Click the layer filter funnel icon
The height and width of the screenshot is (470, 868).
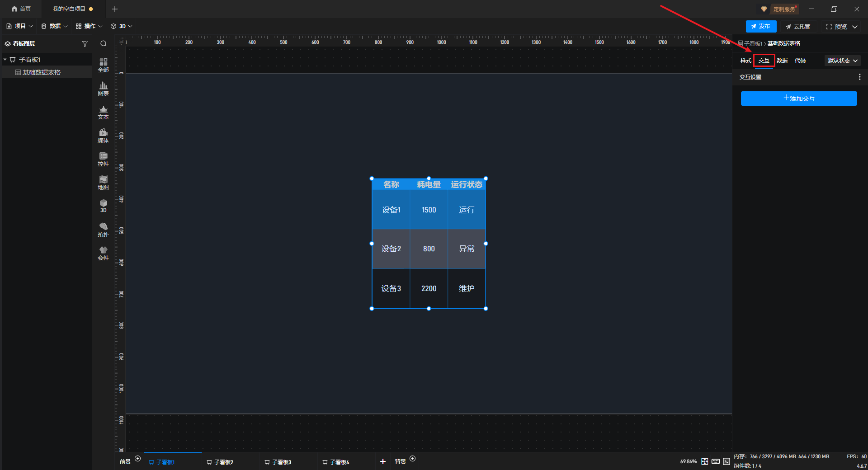(85, 44)
